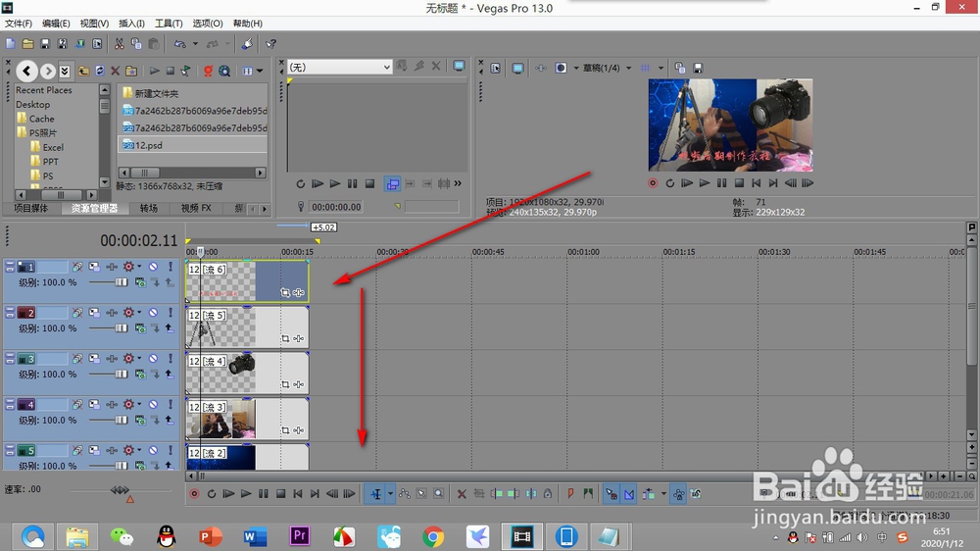Open event pan/crop on 12 [流 5] clip
The image size is (980, 551).
coord(285,338)
